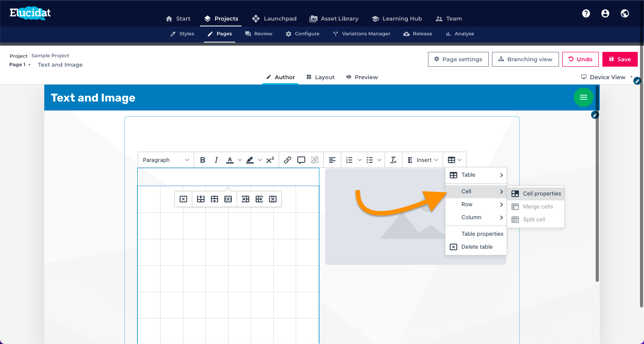Open Page settings

pos(458,59)
